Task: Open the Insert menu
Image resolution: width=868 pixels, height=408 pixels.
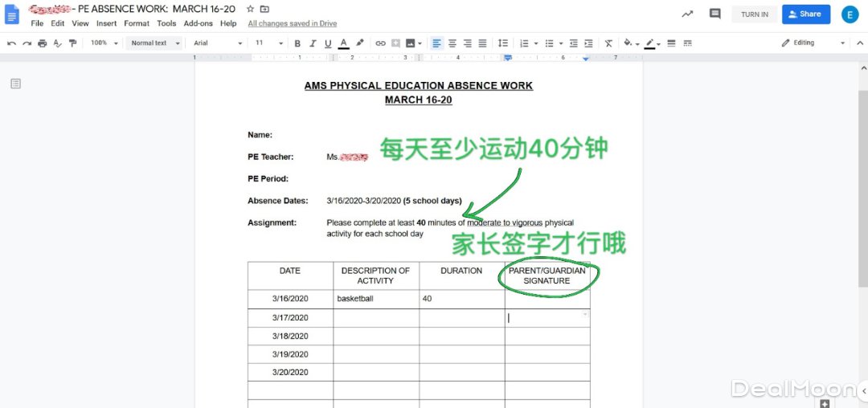Action: pos(106,23)
